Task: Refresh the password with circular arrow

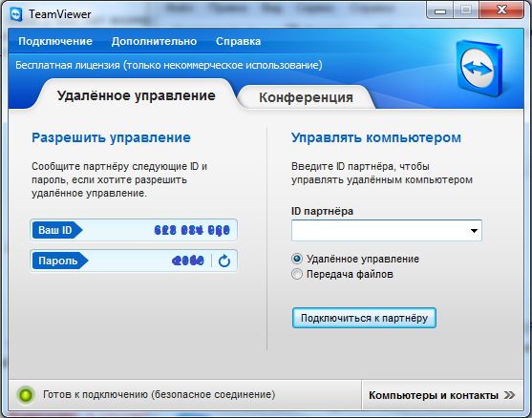Action: coord(223,261)
